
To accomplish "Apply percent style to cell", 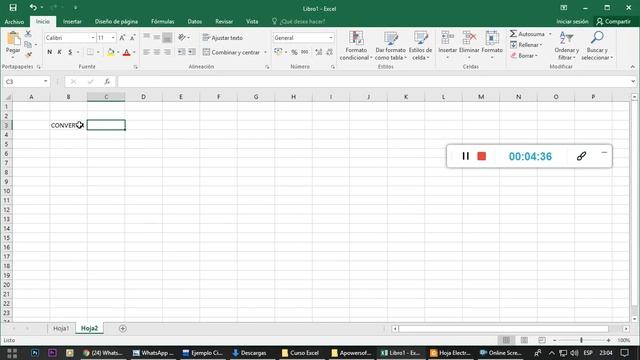I will 294,52.
